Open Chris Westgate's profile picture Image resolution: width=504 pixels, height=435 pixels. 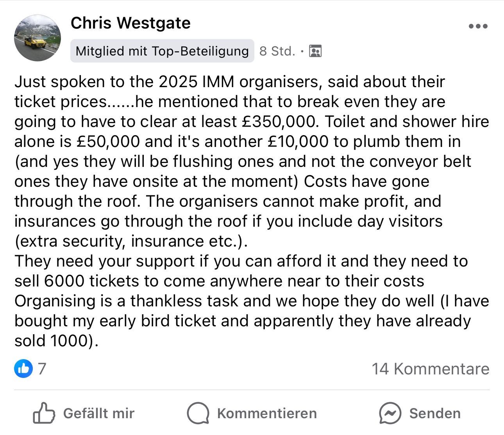38,38
